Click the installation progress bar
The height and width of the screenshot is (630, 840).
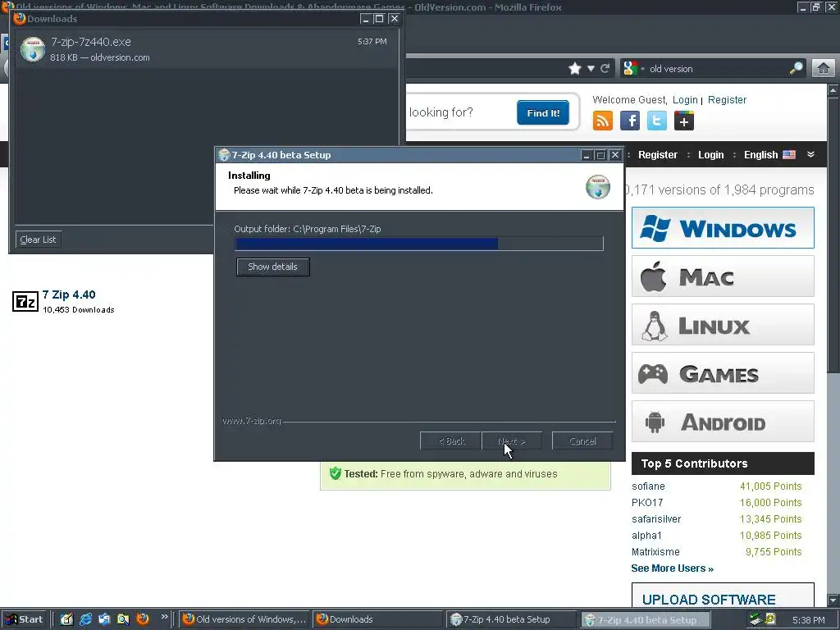[x=419, y=244]
